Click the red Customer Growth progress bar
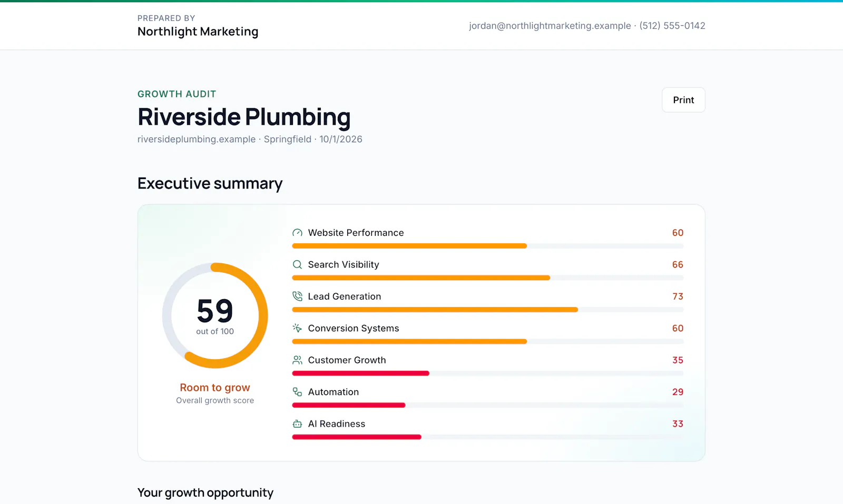843x504 pixels. pyautogui.click(x=361, y=373)
